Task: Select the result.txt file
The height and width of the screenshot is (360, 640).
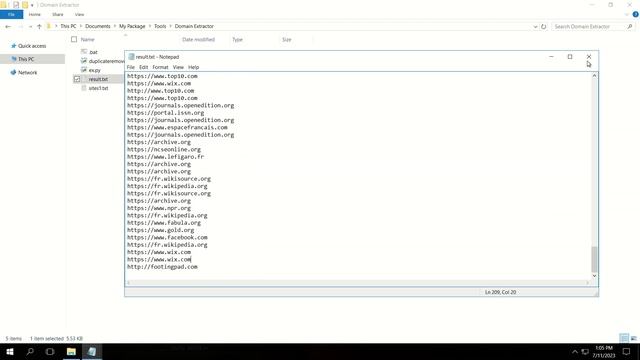Action: coord(98,79)
